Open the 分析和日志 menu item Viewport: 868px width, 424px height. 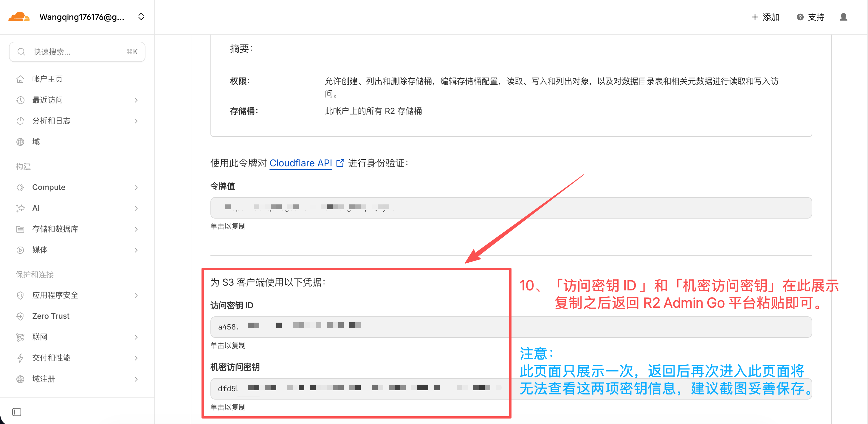pyautogui.click(x=51, y=121)
